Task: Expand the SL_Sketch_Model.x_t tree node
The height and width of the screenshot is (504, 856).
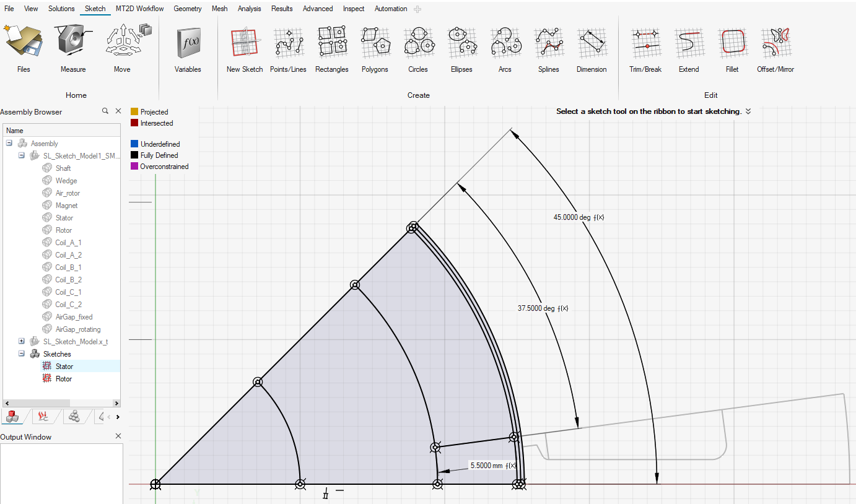Action: [x=22, y=341]
